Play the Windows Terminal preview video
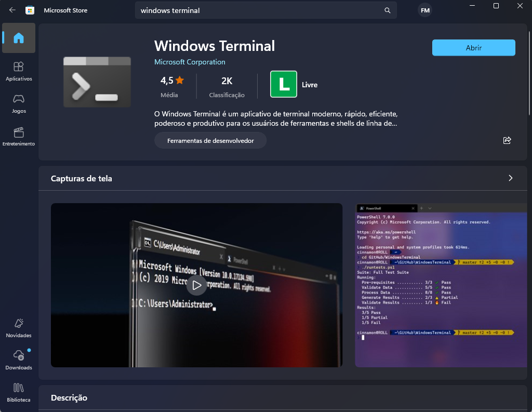Viewport: 532px width, 412px height. tap(196, 285)
